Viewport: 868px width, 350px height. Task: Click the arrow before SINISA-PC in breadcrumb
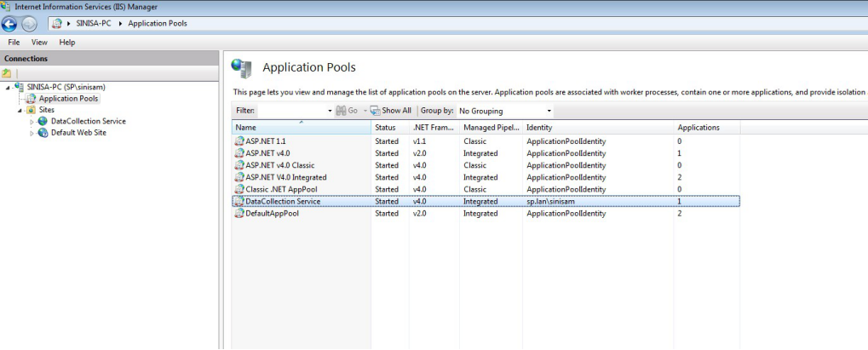69,24
